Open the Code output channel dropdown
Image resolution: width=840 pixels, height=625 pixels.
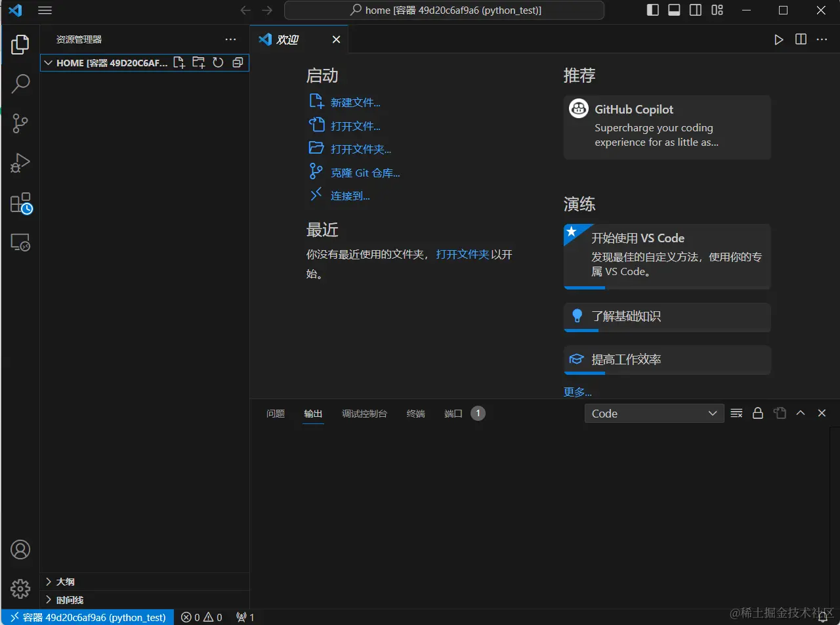[x=654, y=414]
